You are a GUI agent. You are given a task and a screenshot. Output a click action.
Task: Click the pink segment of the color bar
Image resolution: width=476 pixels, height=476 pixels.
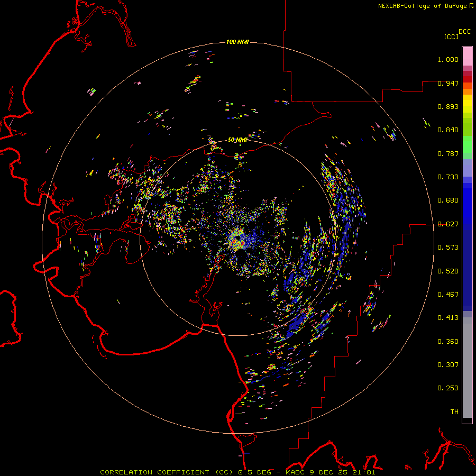click(467, 56)
